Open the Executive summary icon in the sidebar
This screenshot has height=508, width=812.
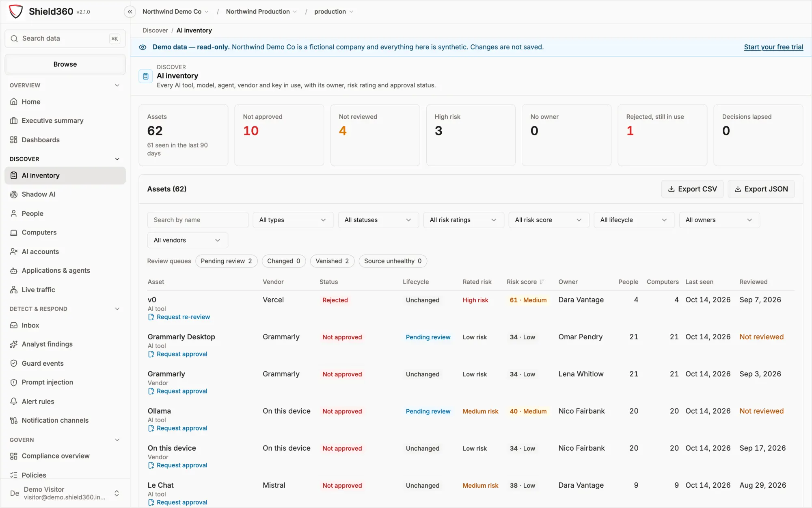14,121
